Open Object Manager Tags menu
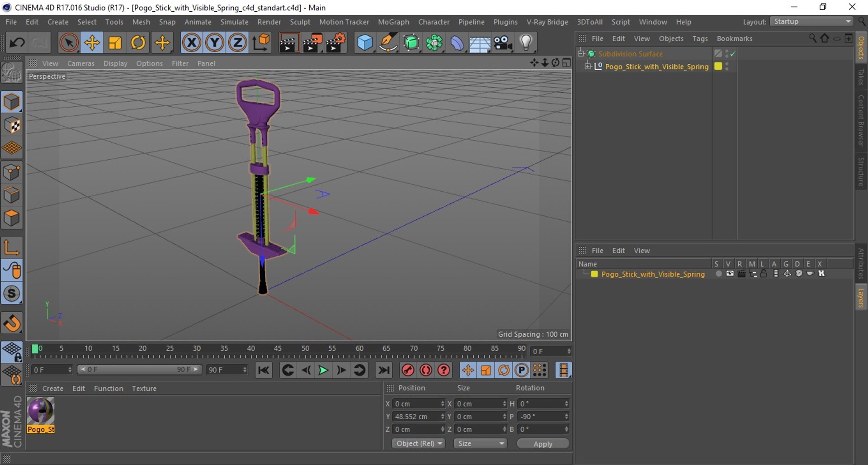 [700, 39]
